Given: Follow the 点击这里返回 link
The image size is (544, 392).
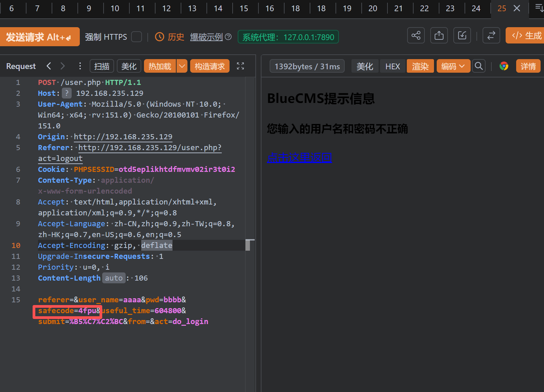Looking at the screenshot, I should (x=300, y=158).
